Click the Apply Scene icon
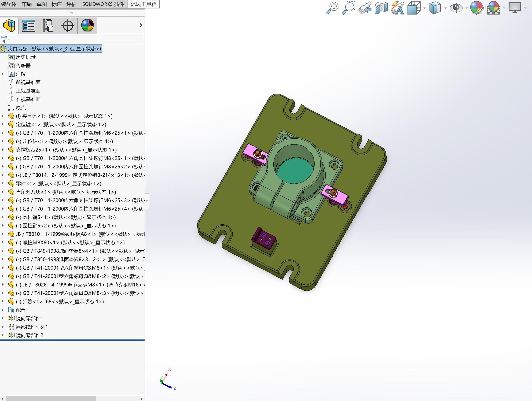This screenshot has height=401, width=532. coord(494,8)
